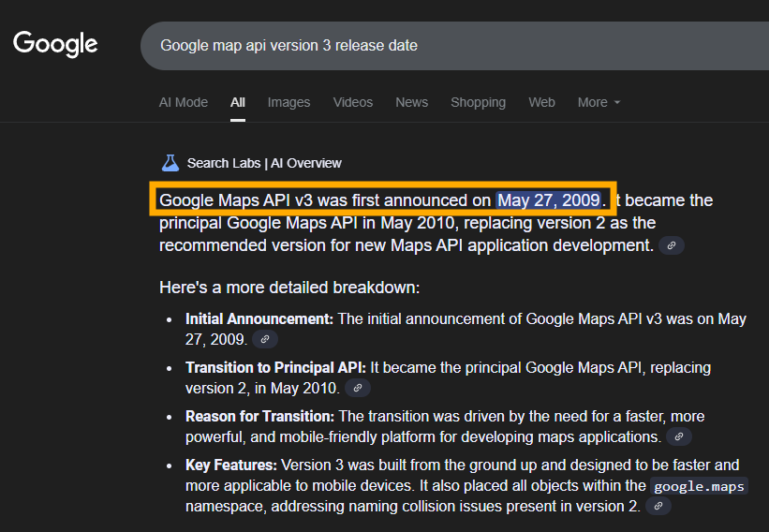Open the Videos results tab
Screen dimensions: 769x532
click(353, 102)
